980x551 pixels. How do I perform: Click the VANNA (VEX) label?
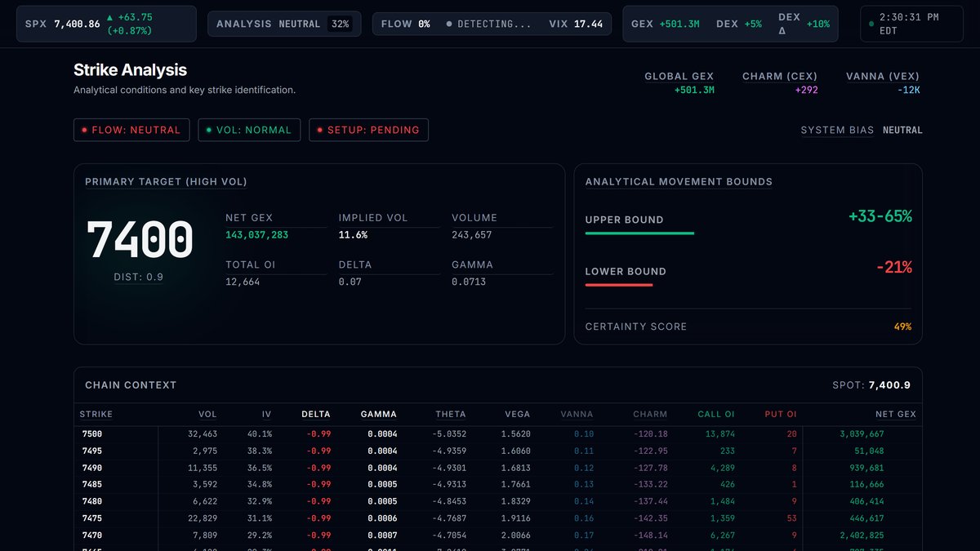click(x=883, y=76)
